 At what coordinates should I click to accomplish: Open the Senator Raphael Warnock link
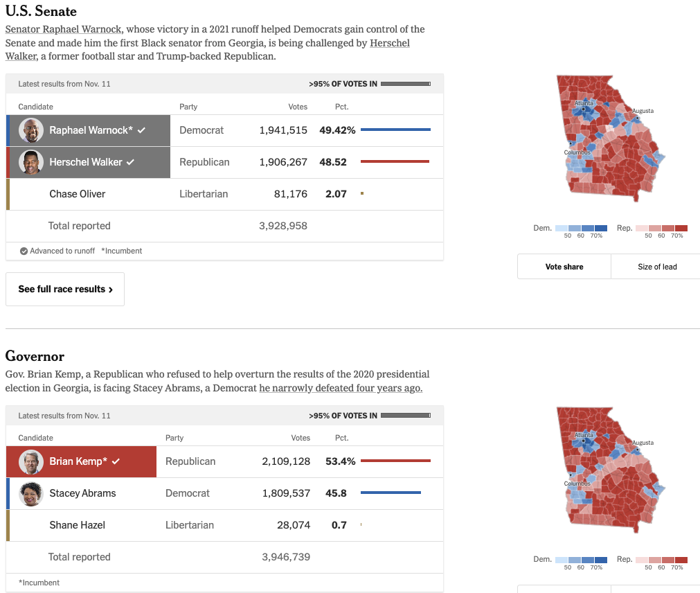pyautogui.click(x=64, y=29)
